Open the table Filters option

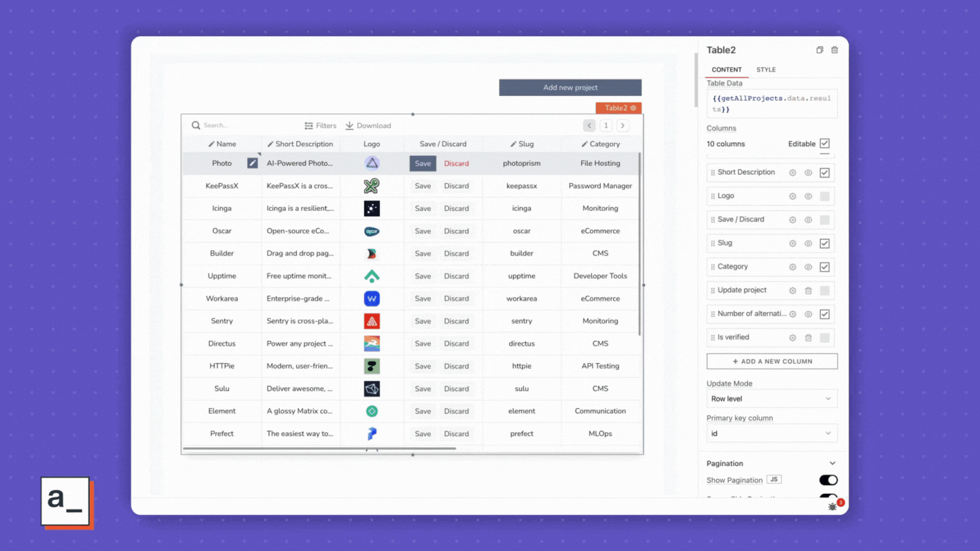321,126
